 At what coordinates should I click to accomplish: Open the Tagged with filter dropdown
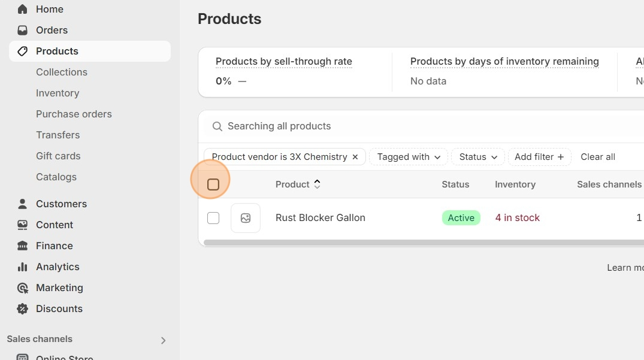coord(409,157)
